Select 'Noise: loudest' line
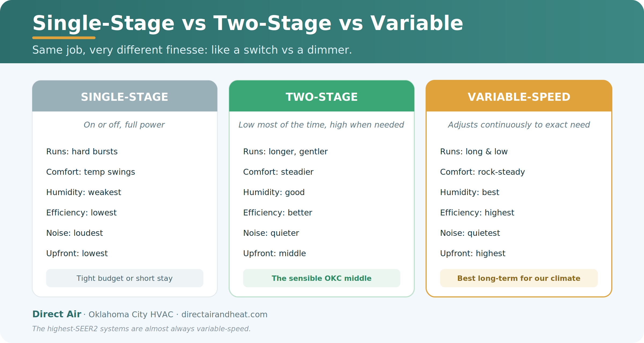644x343 pixels. click(x=74, y=233)
